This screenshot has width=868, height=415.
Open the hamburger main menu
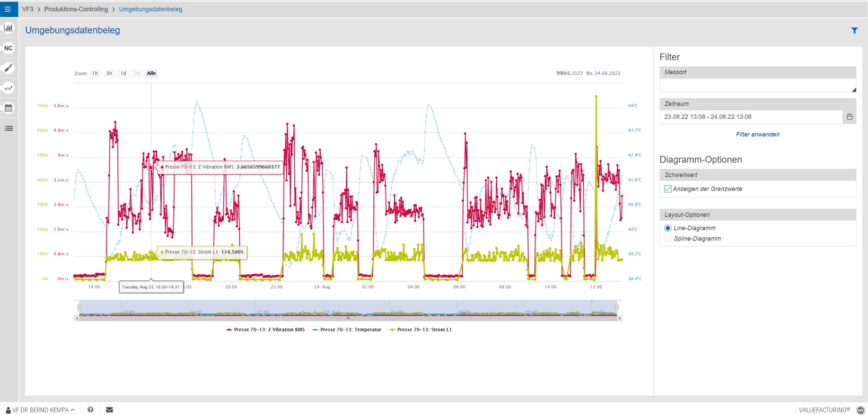point(8,9)
